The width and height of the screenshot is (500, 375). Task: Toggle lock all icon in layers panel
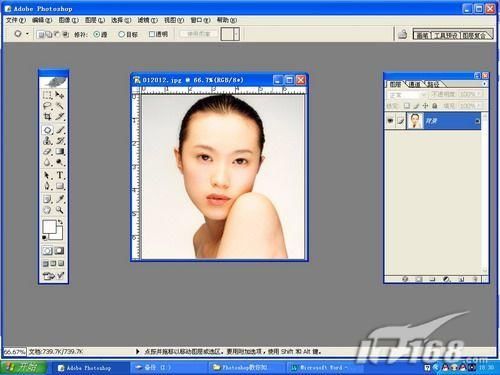pos(435,106)
